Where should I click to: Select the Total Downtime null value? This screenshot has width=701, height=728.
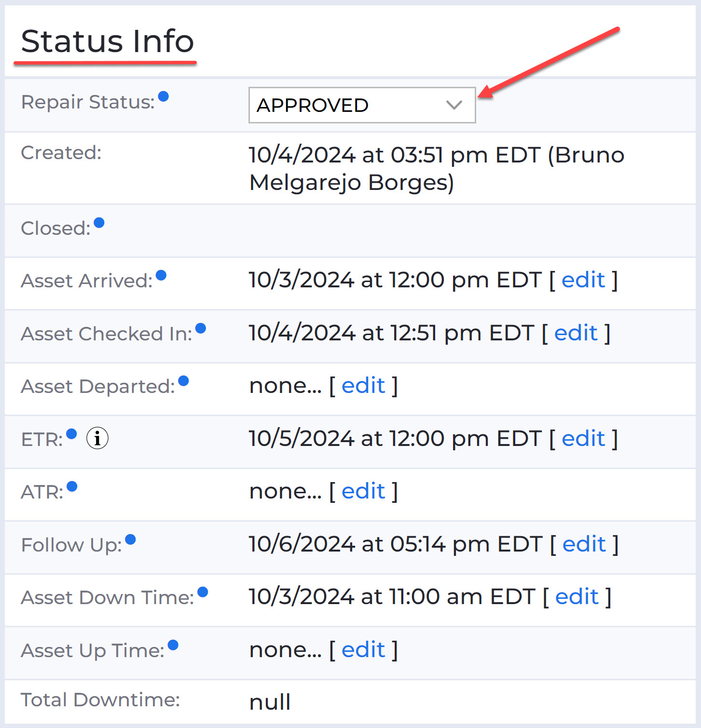[x=270, y=702]
